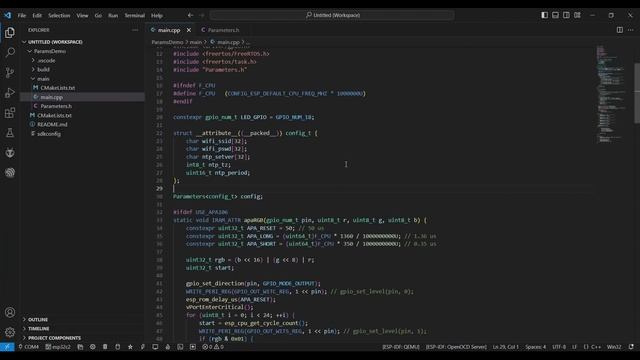
Task: Close the main.cpp tab
Action: [189, 30]
